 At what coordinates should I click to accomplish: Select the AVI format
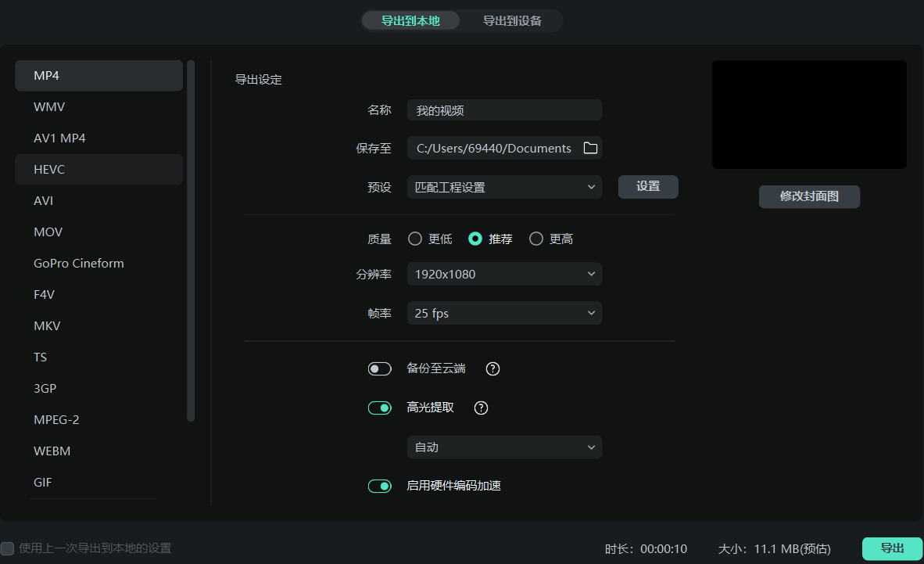(99, 200)
